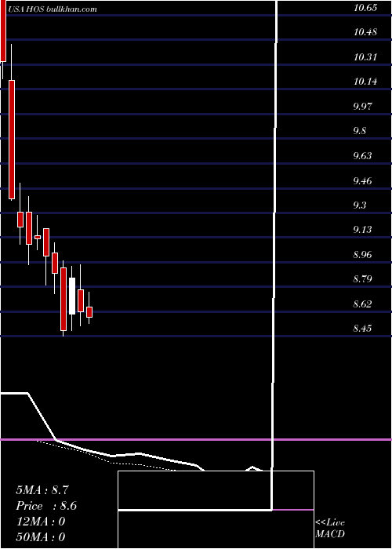
Task: Click the 10.14 price axis label
Action: point(365,82)
